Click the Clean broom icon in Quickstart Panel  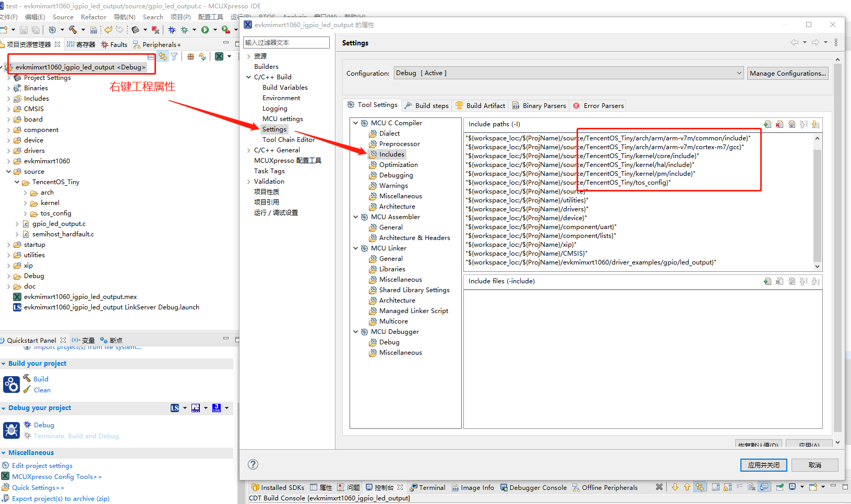click(27, 389)
